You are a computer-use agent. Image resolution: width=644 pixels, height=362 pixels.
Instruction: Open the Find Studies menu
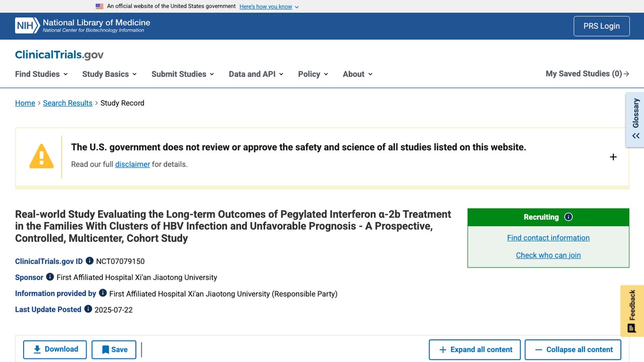[x=41, y=74]
